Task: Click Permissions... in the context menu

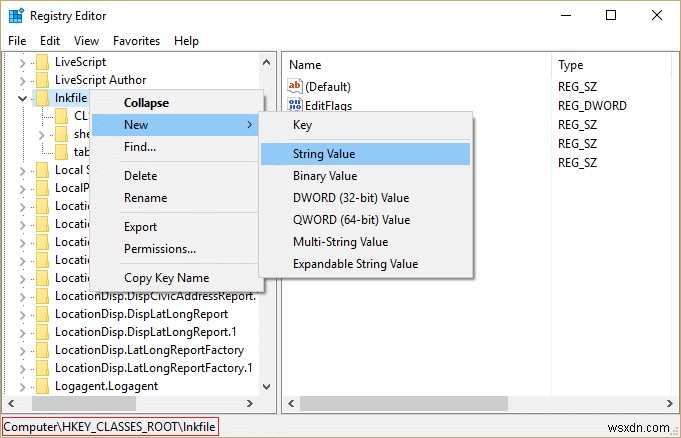Action: [160, 249]
